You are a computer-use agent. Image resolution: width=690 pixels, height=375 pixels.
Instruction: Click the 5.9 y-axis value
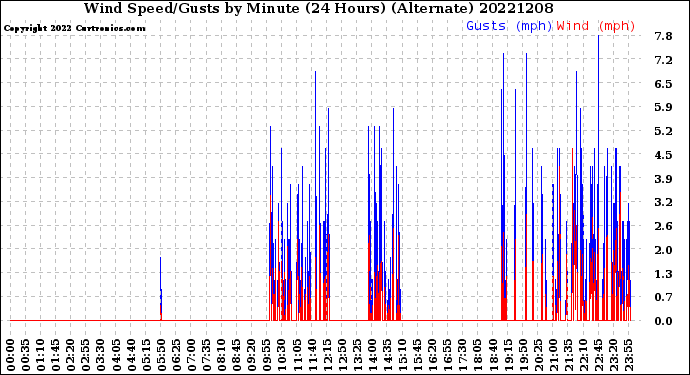[x=663, y=107]
